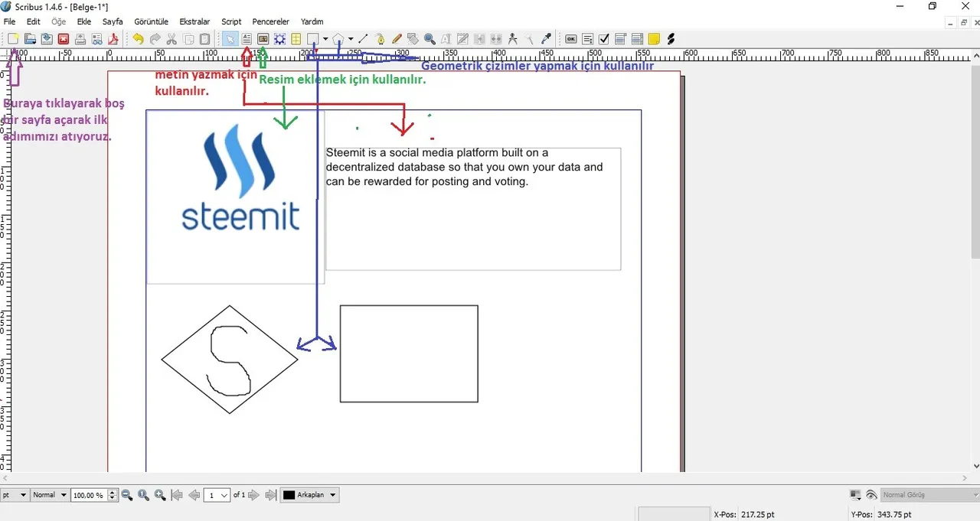Viewport: 980px width, 521px height.
Task: Toggle color management icon in status bar
Action: click(855, 495)
